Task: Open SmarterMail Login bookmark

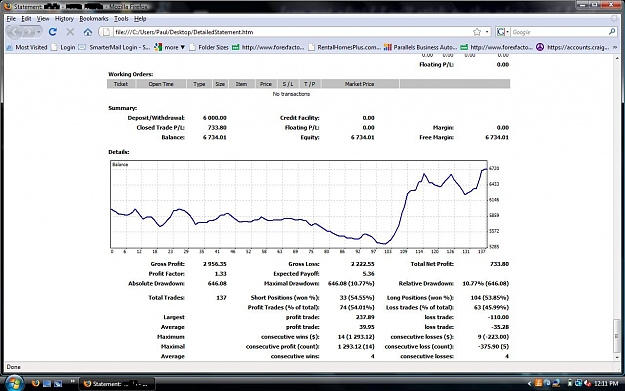Action: (x=114, y=47)
